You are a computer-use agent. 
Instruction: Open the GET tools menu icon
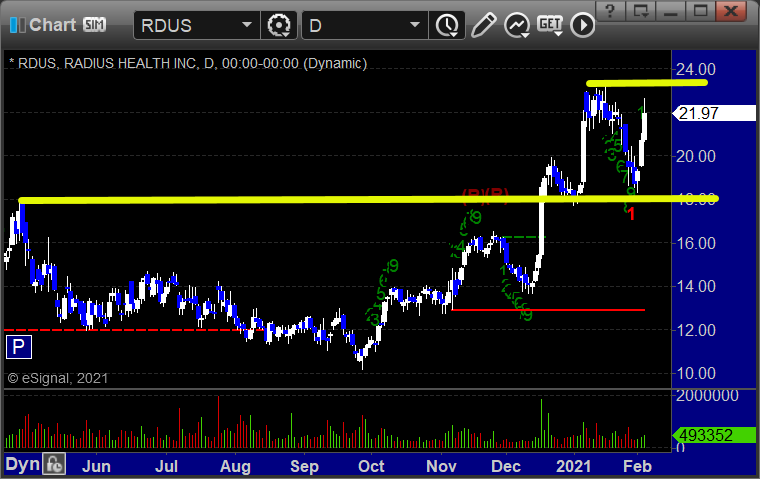pyautogui.click(x=550, y=25)
